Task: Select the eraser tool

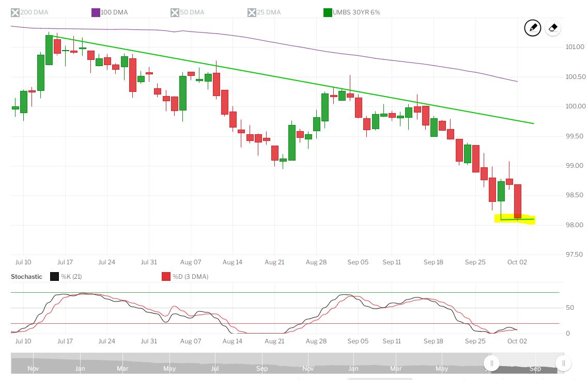Action: (553, 28)
